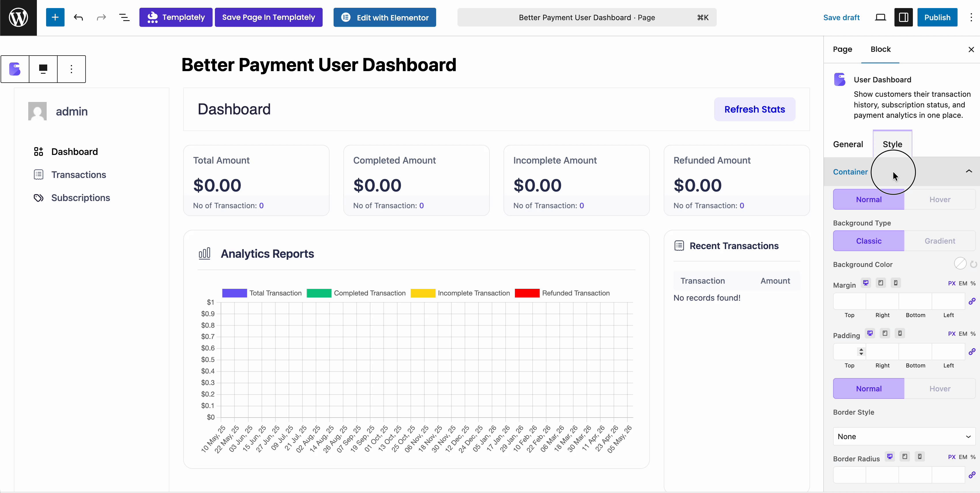
Task: Select tablet device for Border Radius
Action: point(905,456)
